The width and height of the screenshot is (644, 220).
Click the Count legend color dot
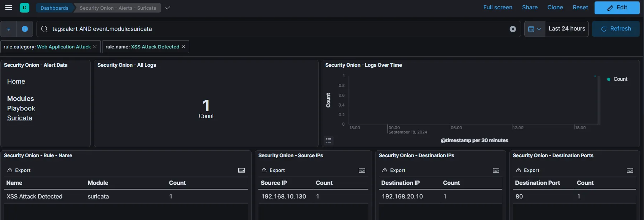[609, 79]
